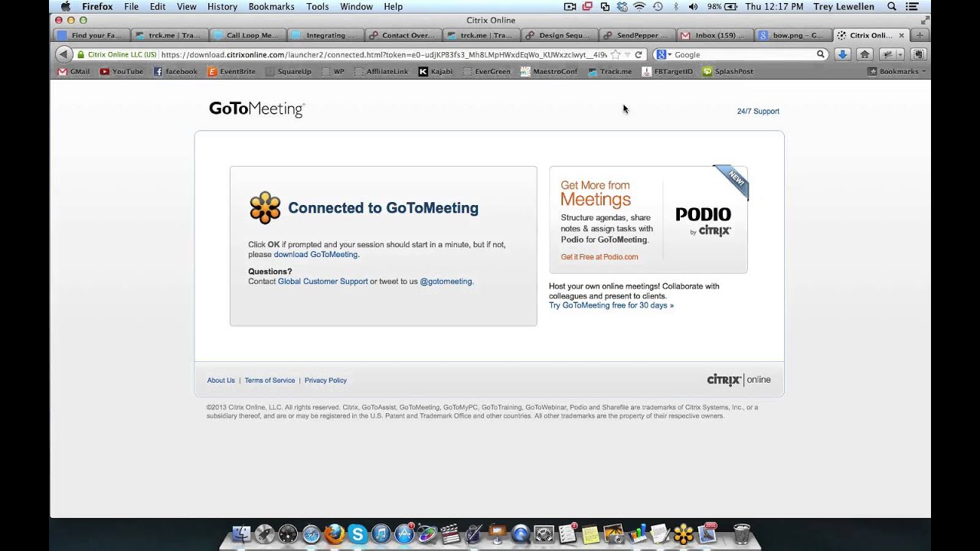Open Firefox downloads arrow button
The image size is (980, 551).
[842, 54]
